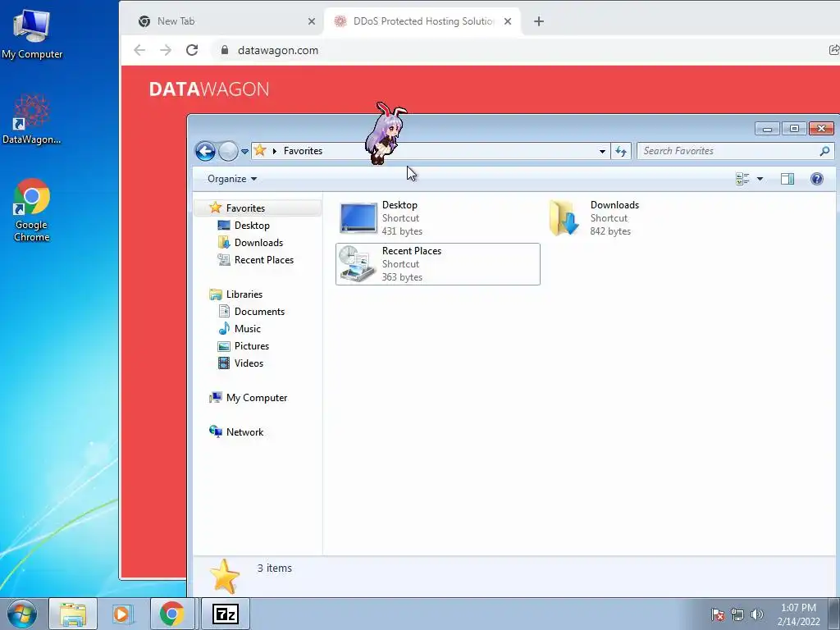Select the Desktop shortcut item
Screen dimensions: 840x630
pos(437,218)
